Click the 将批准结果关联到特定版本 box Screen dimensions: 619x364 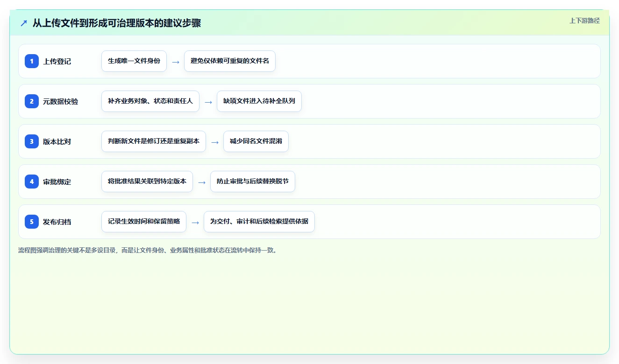coord(147,182)
